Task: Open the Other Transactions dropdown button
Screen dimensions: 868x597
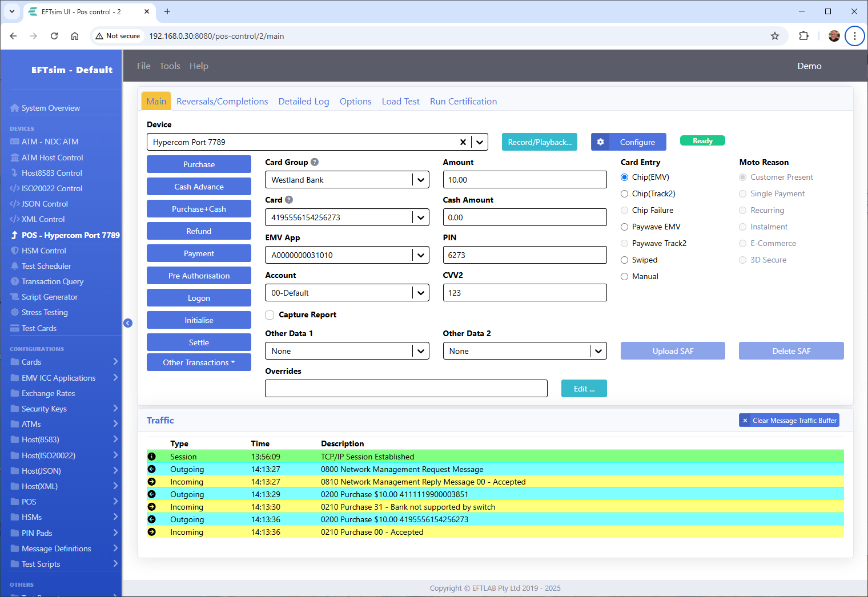Action: (x=199, y=362)
